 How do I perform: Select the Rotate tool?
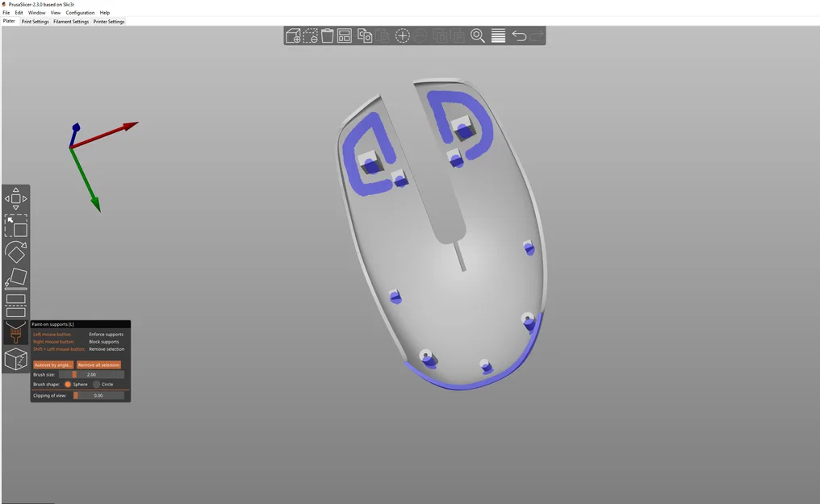click(x=15, y=252)
